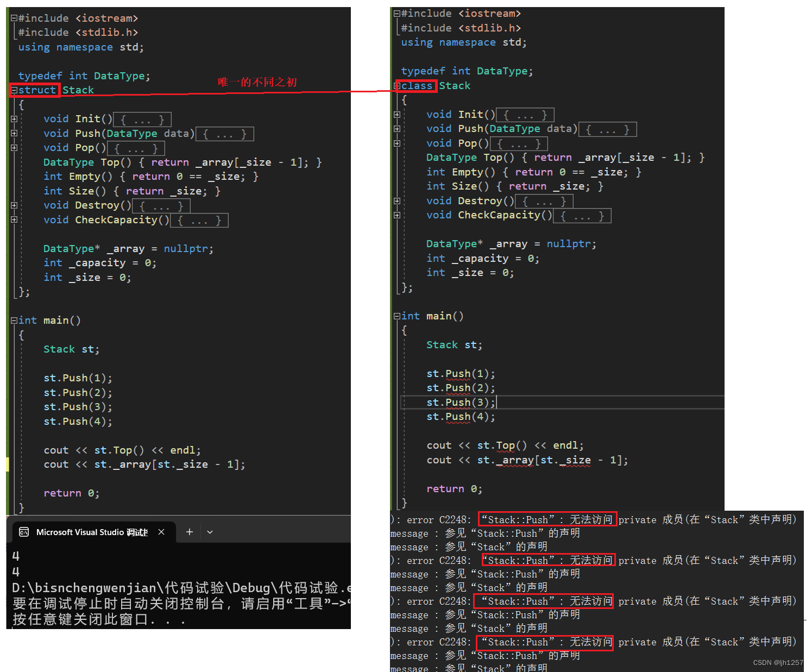Open Pop() collapsed braces in class version

[519, 143]
